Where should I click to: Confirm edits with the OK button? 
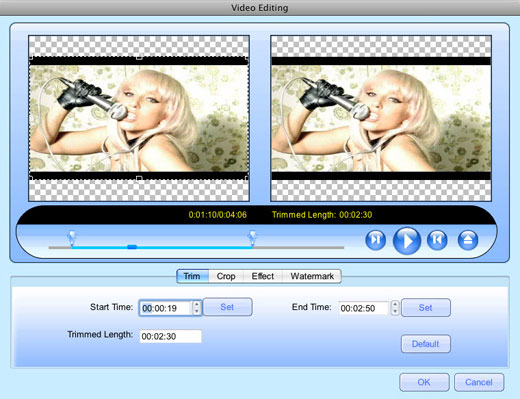[x=424, y=382]
